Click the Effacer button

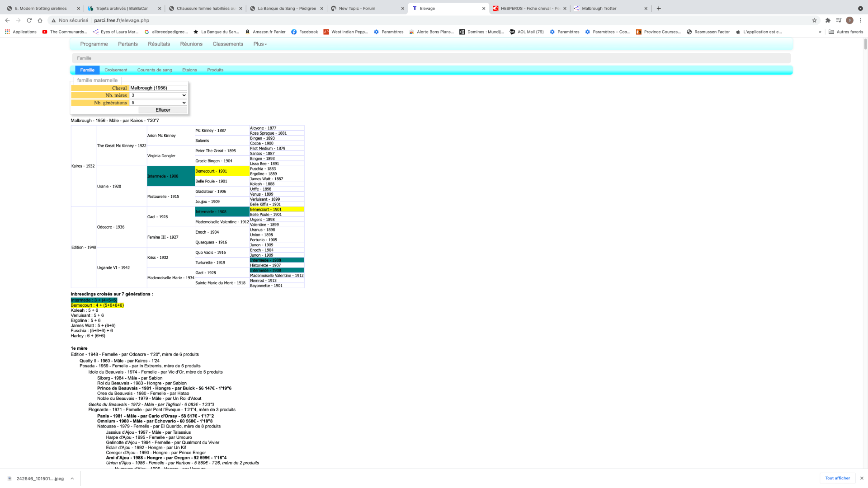(x=163, y=110)
